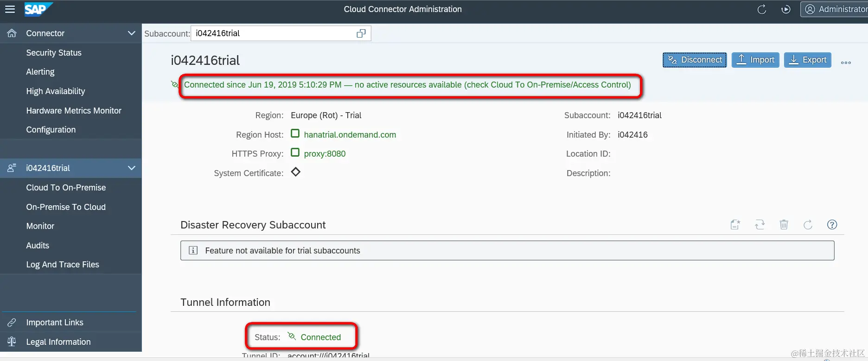
Task: Click the Connector home icon
Action: pyautogui.click(x=12, y=33)
